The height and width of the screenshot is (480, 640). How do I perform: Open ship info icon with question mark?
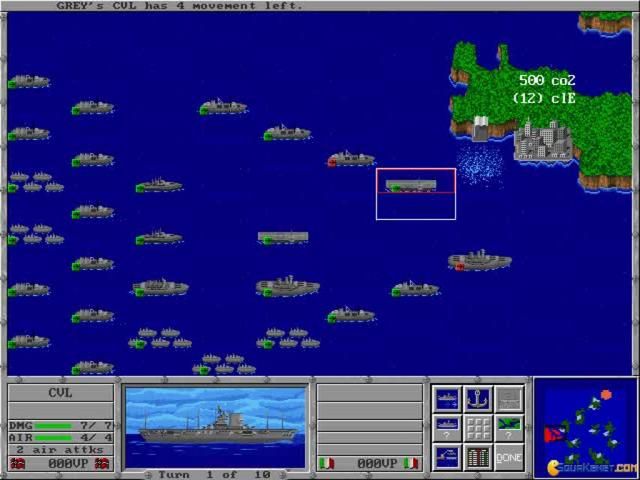447,428
